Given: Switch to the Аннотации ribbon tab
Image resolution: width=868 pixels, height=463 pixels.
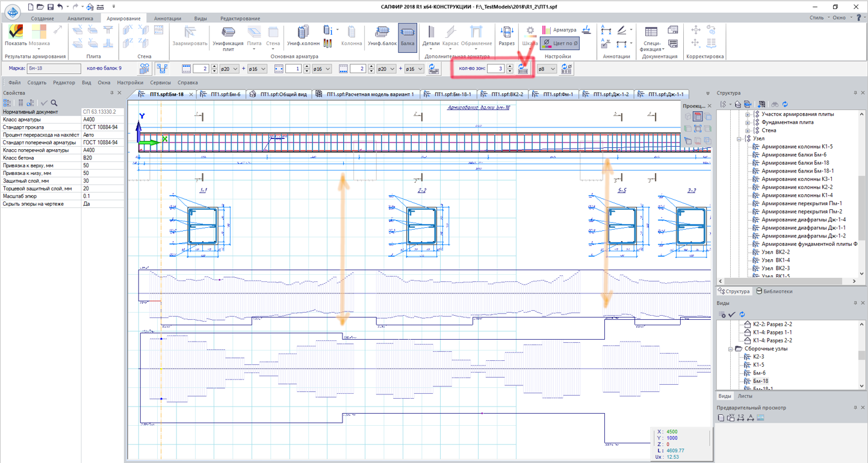Looking at the screenshot, I should click(167, 19).
